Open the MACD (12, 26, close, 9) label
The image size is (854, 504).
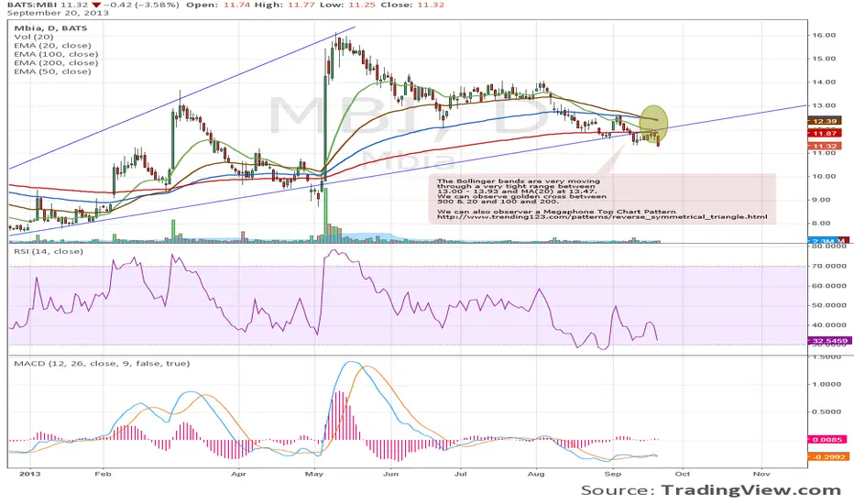pyautogui.click(x=102, y=364)
